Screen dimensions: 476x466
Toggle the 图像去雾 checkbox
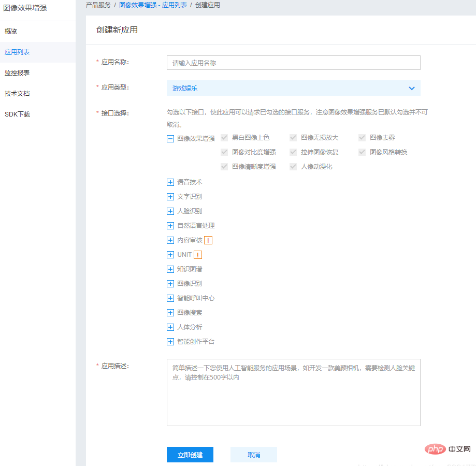click(362, 137)
